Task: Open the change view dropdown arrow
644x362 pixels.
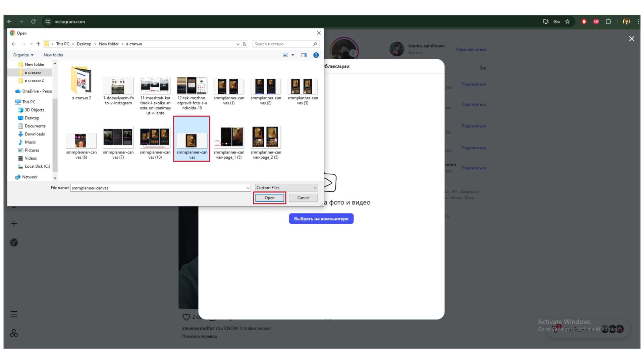Action: [x=293, y=55]
